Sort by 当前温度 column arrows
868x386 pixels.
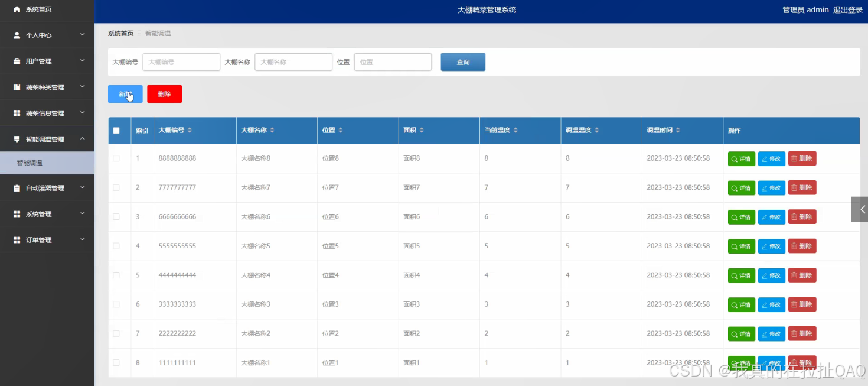pos(515,131)
